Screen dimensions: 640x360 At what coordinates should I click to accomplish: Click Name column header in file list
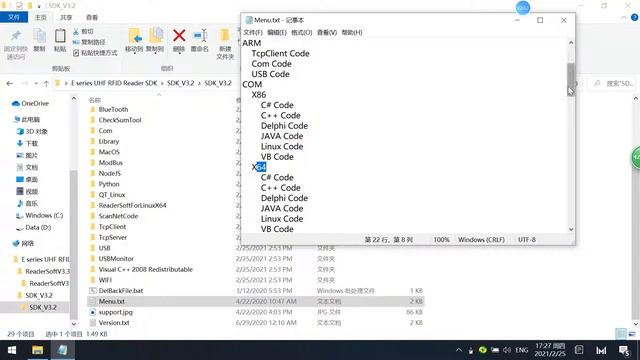pos(95,100)
